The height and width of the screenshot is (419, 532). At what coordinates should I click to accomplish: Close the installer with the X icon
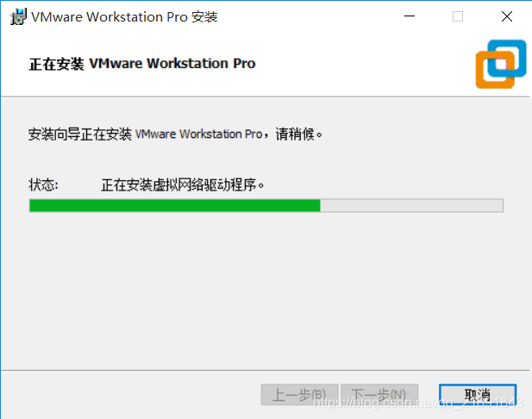[x=507, y=16]
